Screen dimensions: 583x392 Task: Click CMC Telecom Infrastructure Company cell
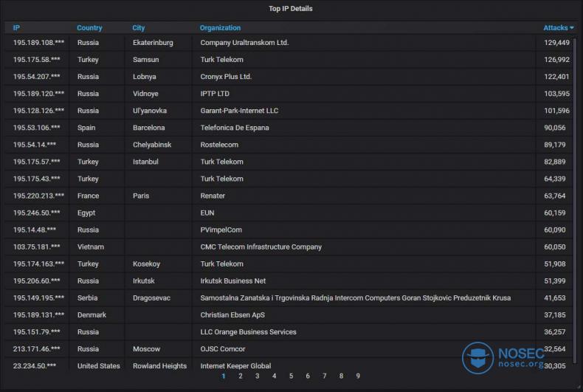261,247
